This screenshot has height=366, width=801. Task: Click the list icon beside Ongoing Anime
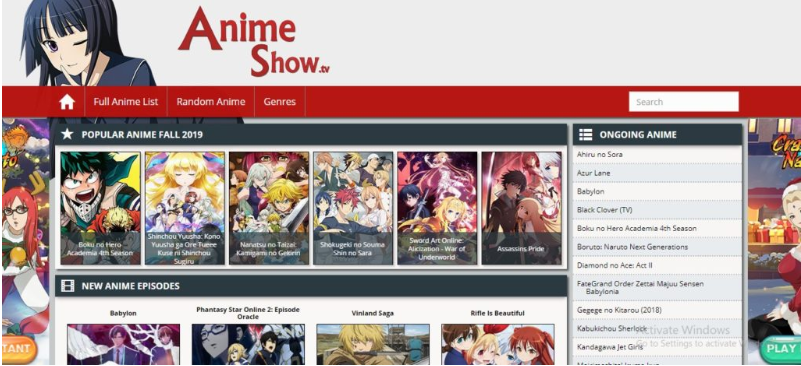[585, 134]
